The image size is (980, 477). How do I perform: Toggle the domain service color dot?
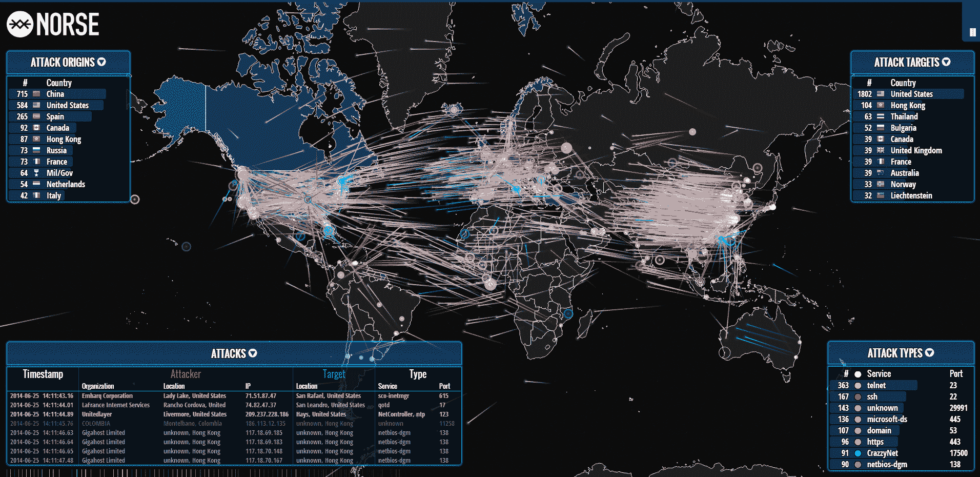(857, 431)
